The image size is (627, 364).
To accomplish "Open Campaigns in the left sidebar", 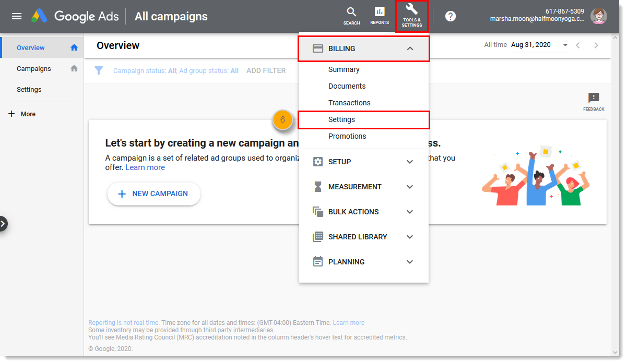I will coord(34,68).
